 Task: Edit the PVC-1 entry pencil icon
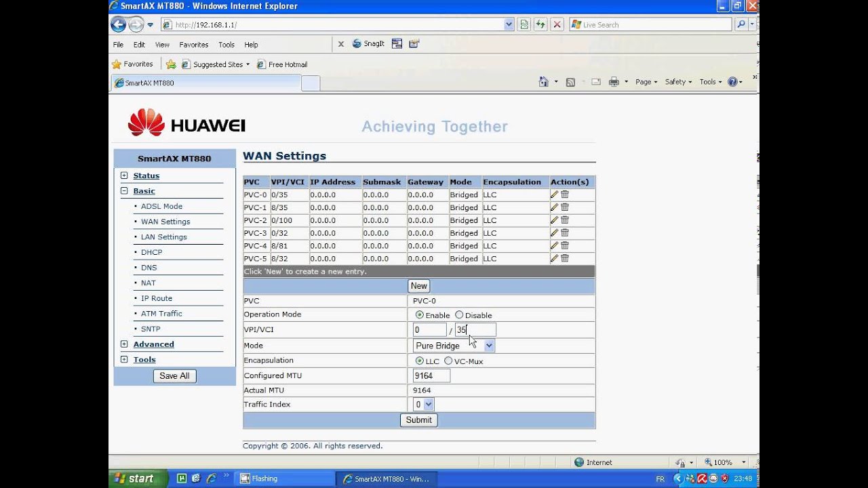pyautogui.click(x=554, y=207)
